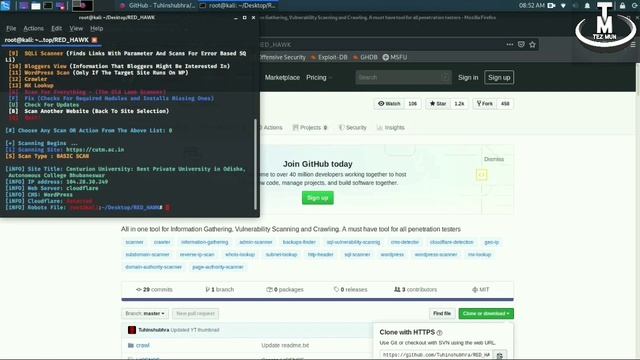Focus the GitHub search field
Image resolution: width=640 pixels, height=360 pixels.
coord(403,78)
